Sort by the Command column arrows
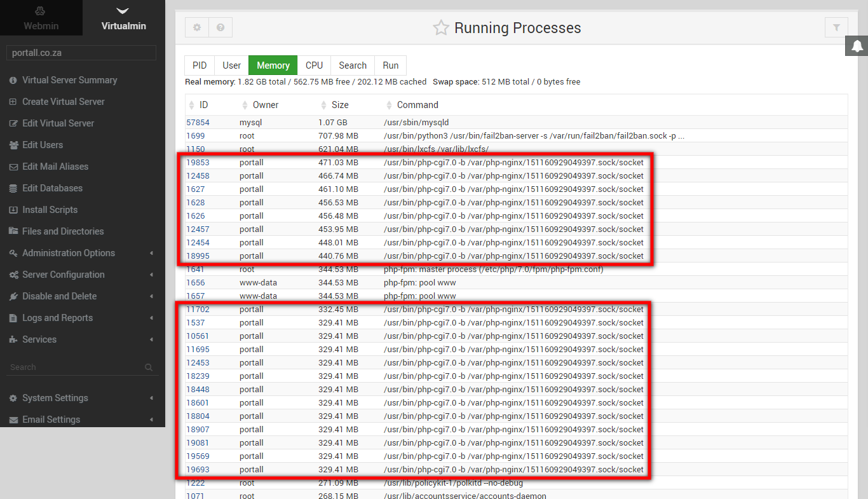Viewport: 868px width, 499px height. [390, 105]
